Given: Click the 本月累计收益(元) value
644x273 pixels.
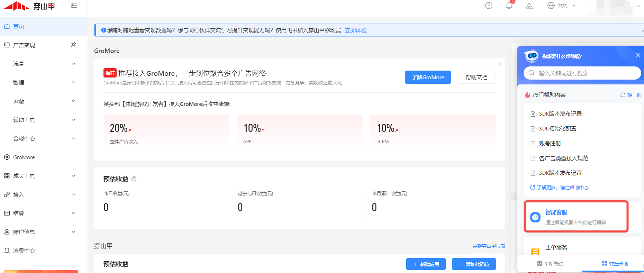Looking at the screenshot, I should point(374,207).
